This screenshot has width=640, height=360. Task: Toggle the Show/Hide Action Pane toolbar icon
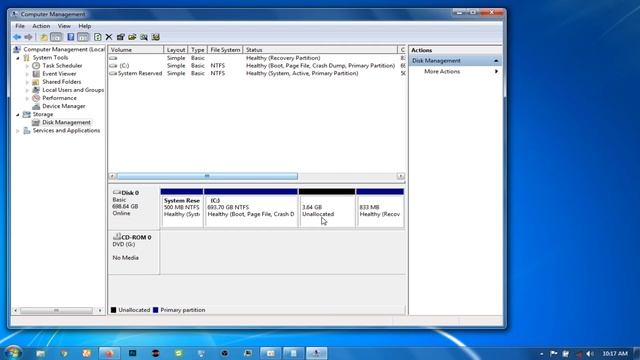83,37
